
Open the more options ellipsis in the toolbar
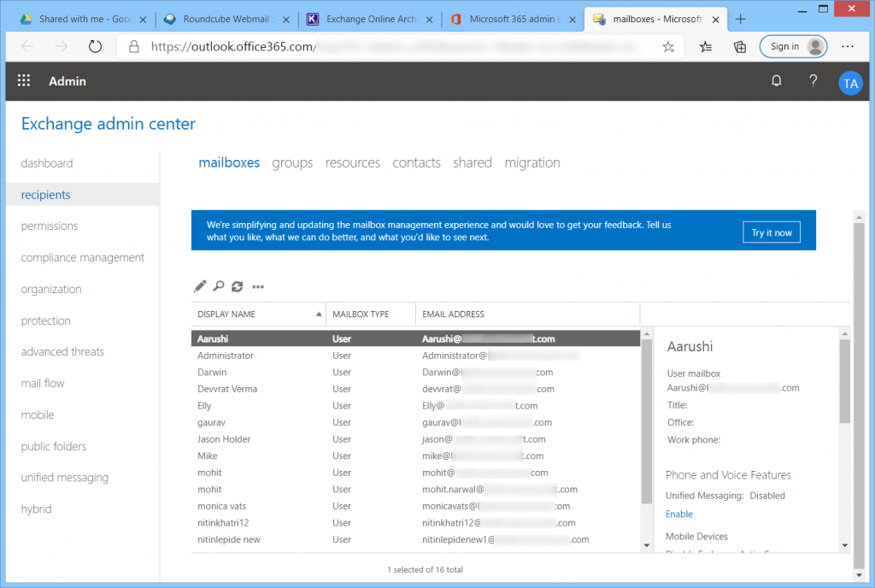click(258, 286)
